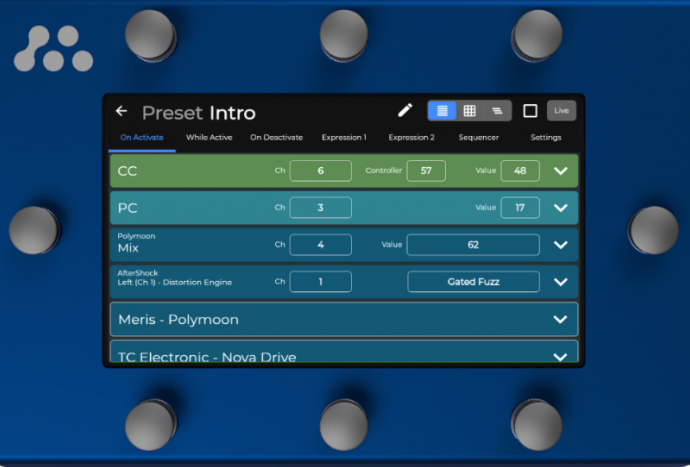Toggle the Live button
Image resolution: width=690 pixels, height=467 pixels.
coord(561,110)
